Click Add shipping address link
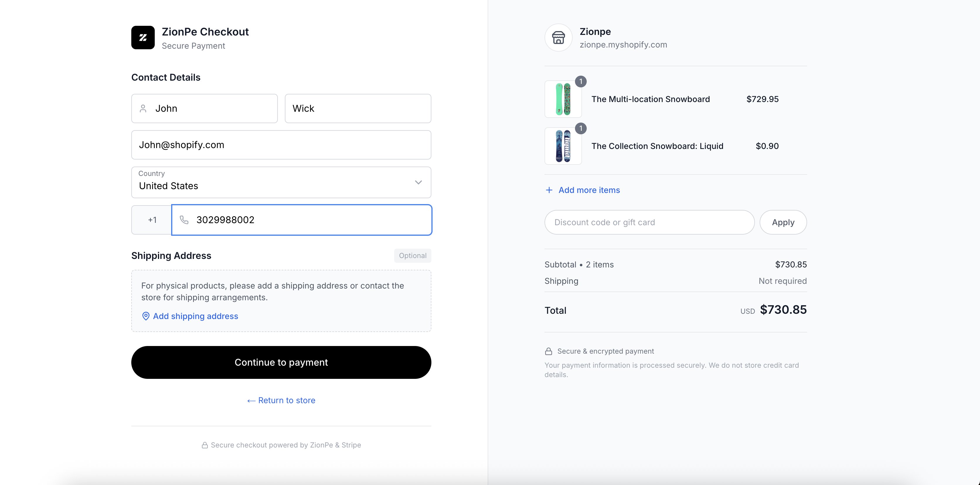This screenshot has height=485, width=980. pos(195,316)
